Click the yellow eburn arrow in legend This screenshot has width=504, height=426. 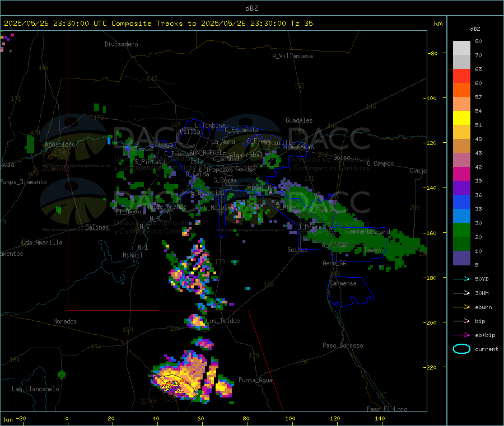click(x=461, y=307)
